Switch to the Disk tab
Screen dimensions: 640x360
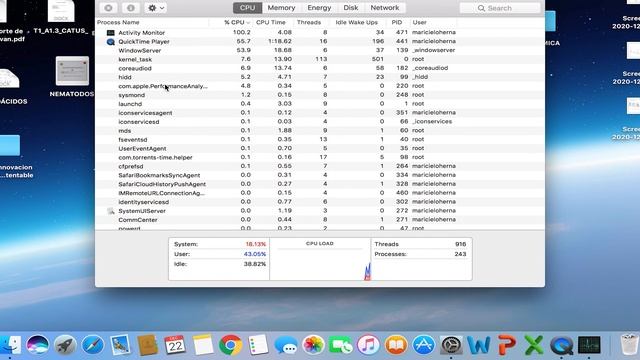[x=351, y=8]
